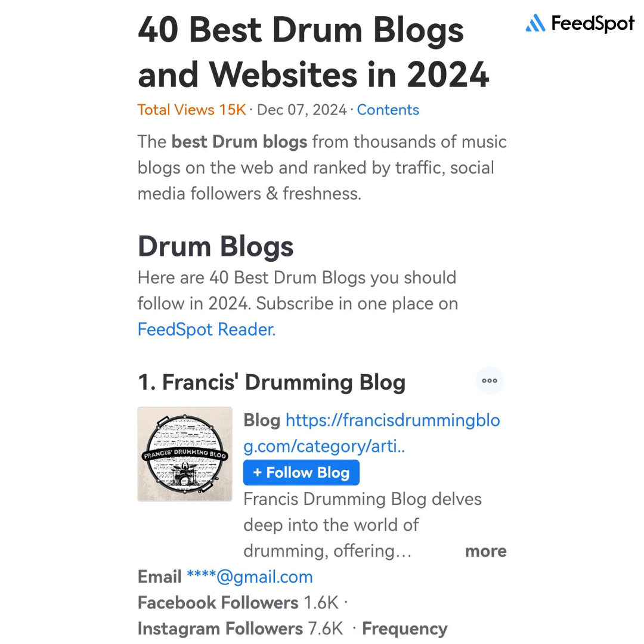Click the Instagram Followers 7.6K stat
Screen dimensions: 644x644
[x=240, y=628]
